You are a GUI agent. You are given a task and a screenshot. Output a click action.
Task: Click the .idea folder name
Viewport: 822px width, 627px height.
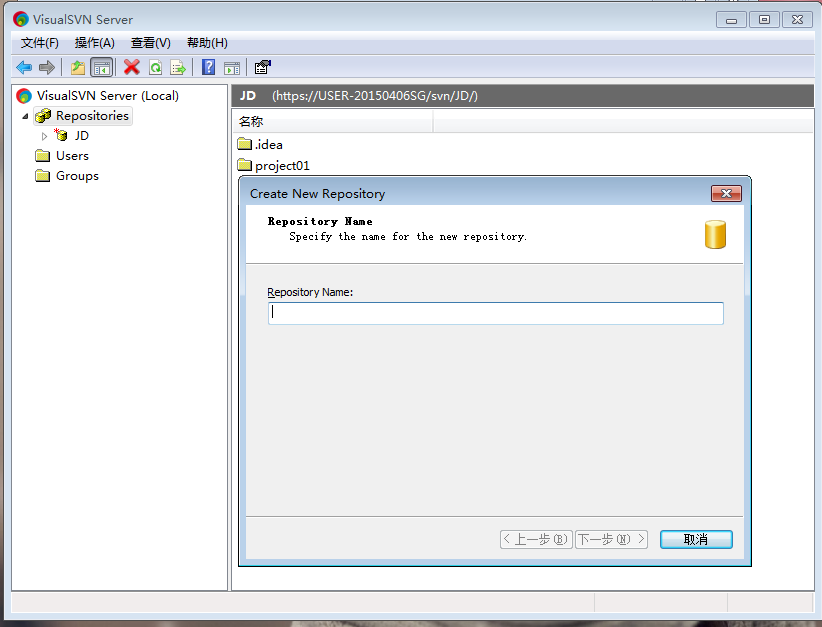(x=269, y=144)
